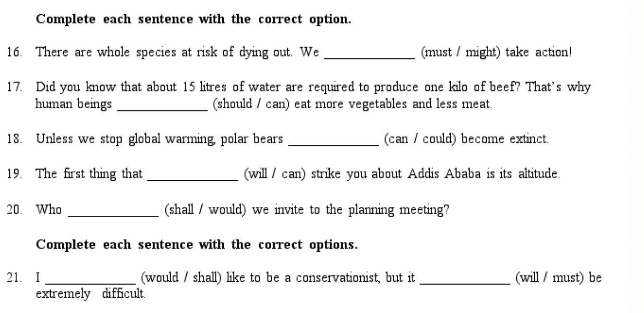The width and height of the screenshot is (644, 313).
Task: Click the question number 20
Action: click(x=14, y=210)
